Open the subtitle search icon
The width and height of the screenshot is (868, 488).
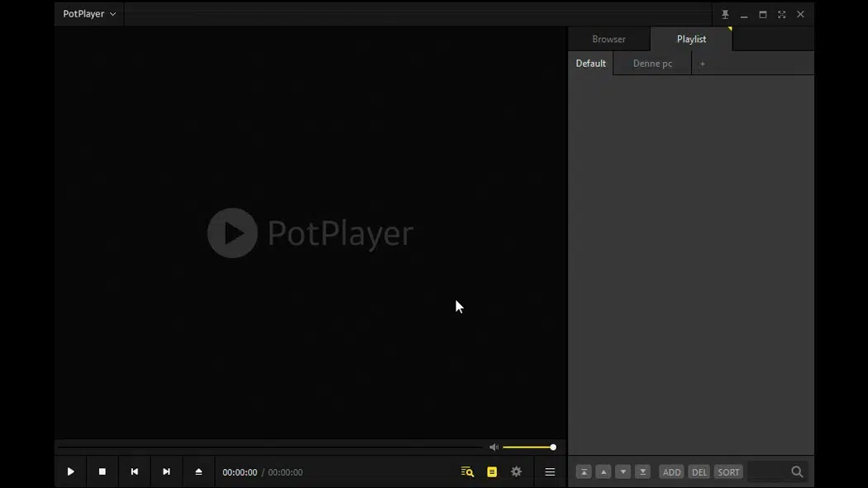pyautogui.click(x=467, y=472)
